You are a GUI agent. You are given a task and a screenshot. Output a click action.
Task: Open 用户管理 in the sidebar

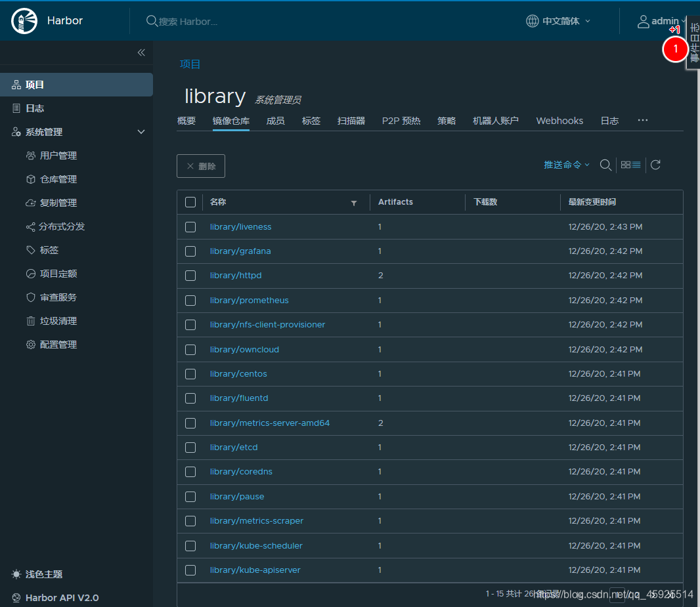coord(58,156)
